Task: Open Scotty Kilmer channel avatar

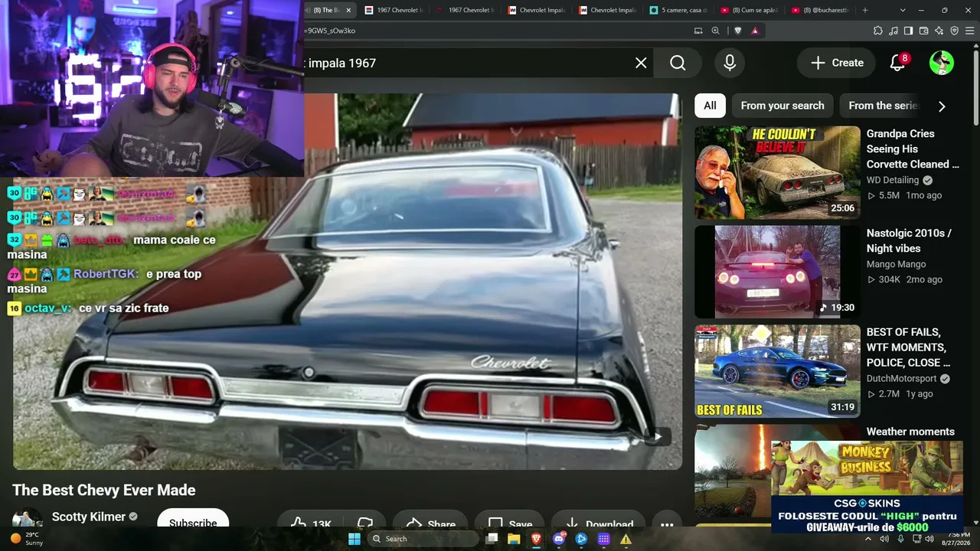Action: coord(28,518)
